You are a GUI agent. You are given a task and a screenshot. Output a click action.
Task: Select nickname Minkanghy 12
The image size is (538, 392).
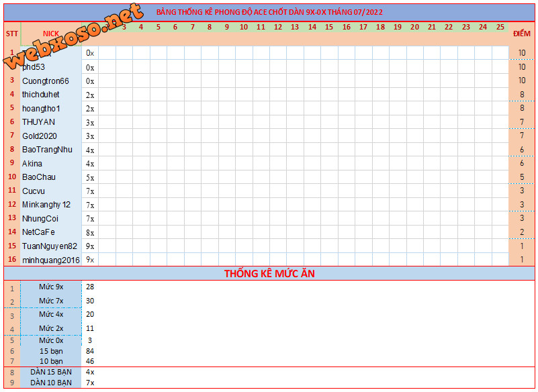coord(46,205)
